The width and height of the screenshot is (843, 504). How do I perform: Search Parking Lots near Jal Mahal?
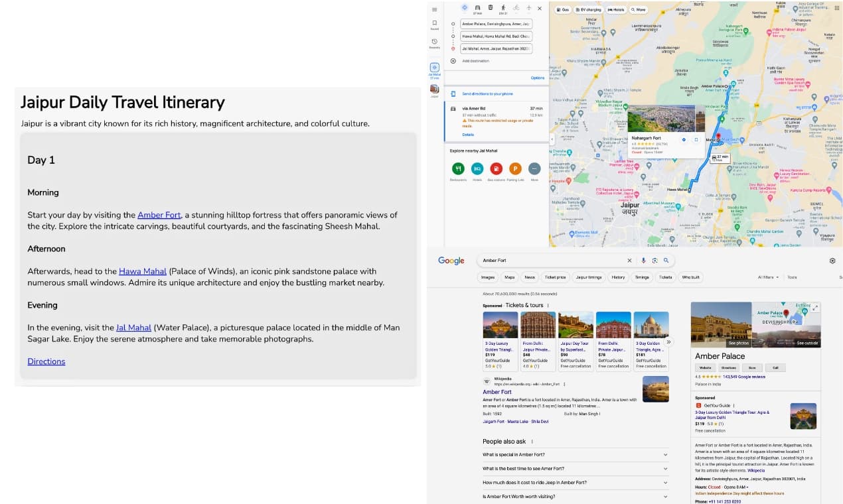point(516,169)
